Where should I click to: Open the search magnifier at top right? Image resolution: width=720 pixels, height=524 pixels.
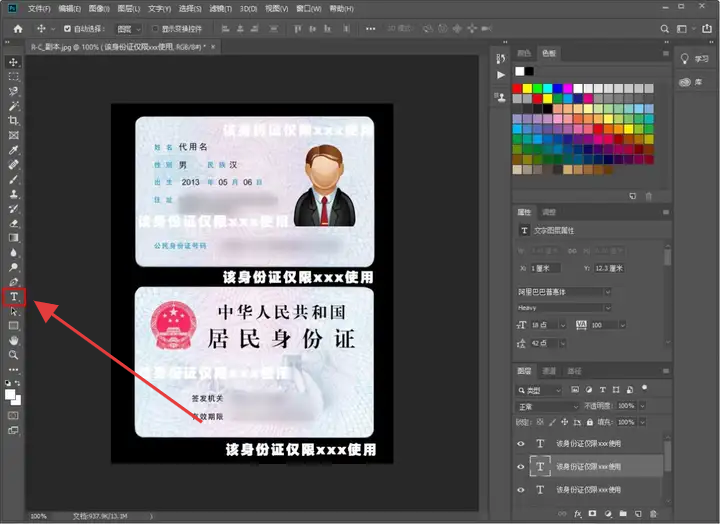(x=664, y=29)
